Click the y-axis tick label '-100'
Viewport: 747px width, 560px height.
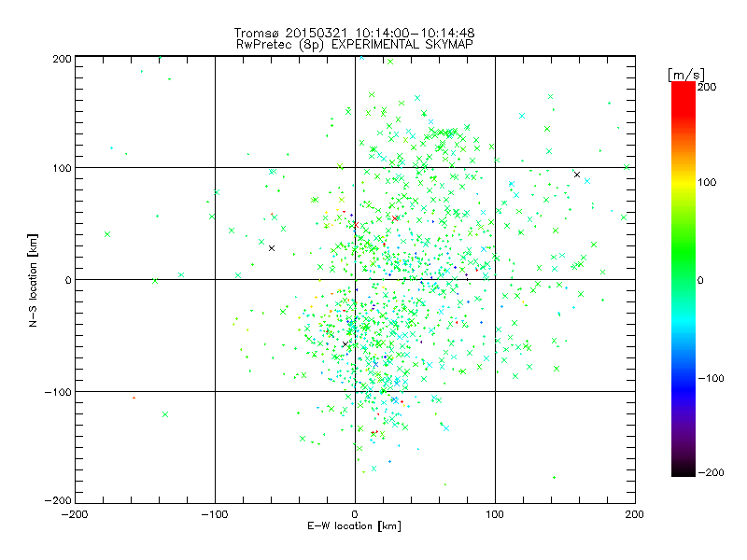click(x=58, y=392)
